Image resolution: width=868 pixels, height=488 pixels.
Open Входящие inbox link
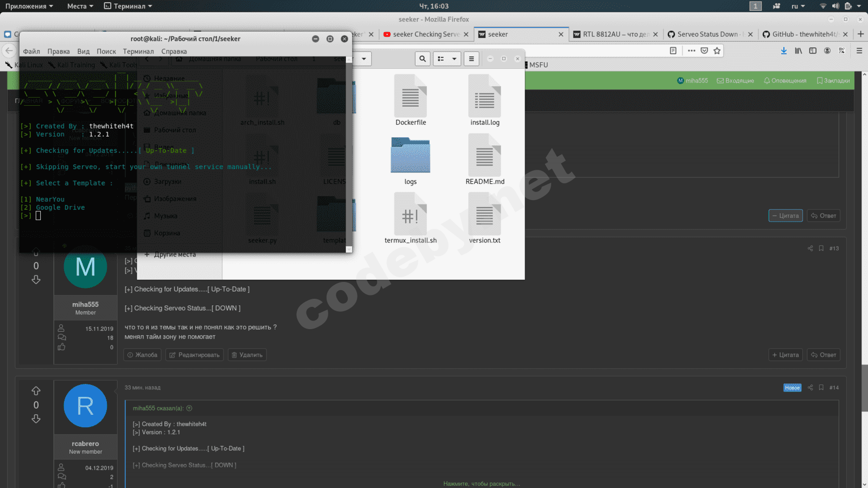pos(736,81)
